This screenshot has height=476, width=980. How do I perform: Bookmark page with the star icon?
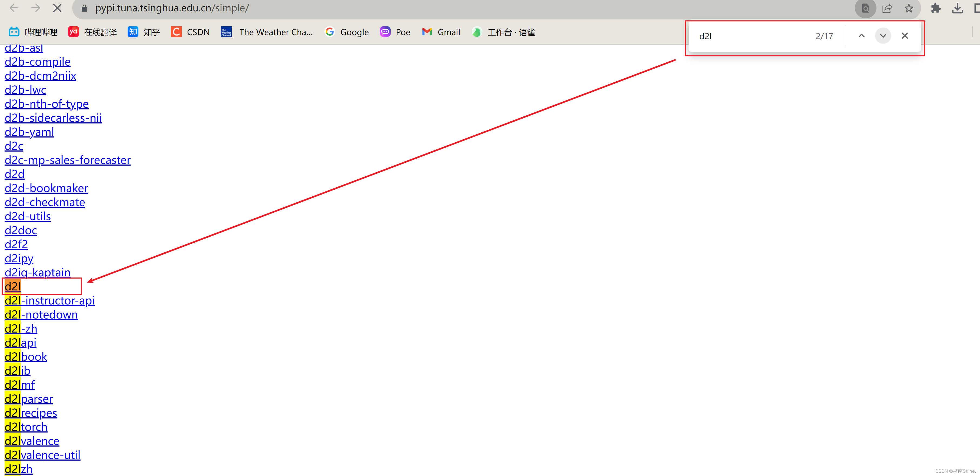(909, 8)
